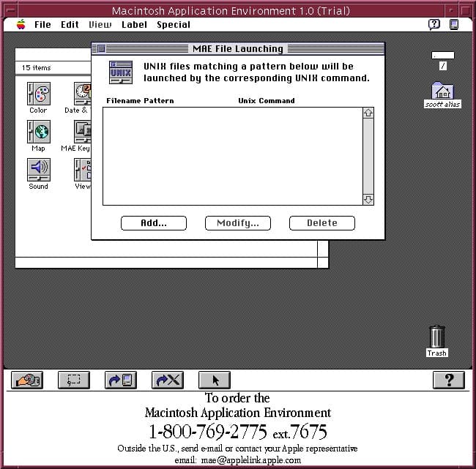Screen dimensions: 476x469
Task: Open the File menu
Action: 42,25
